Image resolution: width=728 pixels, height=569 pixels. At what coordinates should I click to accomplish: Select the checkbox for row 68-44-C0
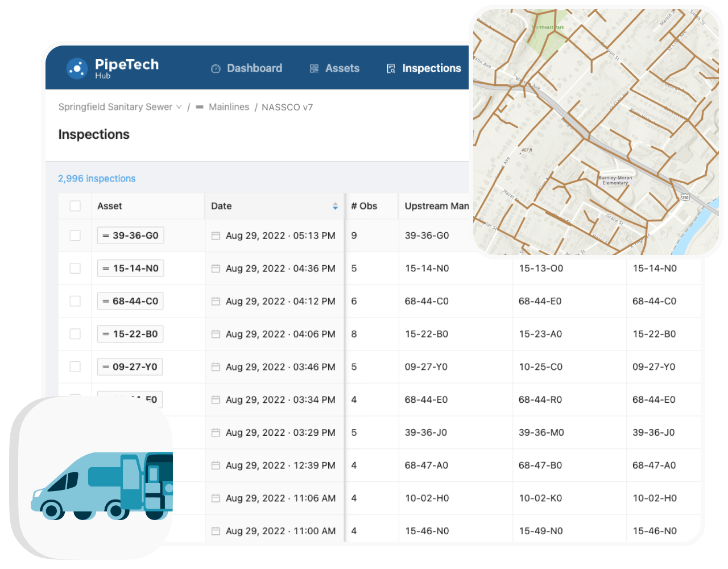(x=75, y=301)
